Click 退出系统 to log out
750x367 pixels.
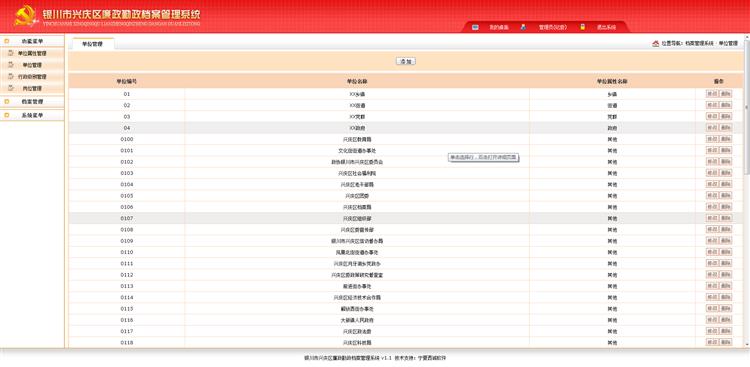click(x=606, y=28)
